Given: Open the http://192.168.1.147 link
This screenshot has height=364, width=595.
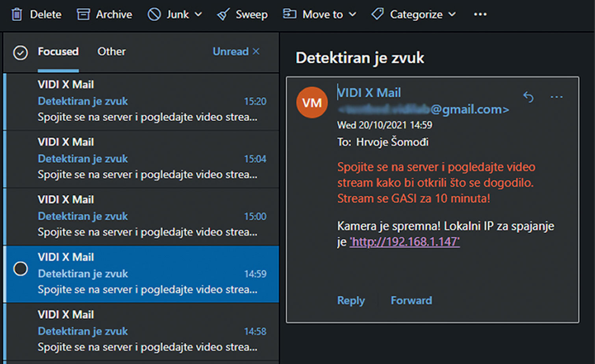Looking at the screenshot, I should (404, 242).
